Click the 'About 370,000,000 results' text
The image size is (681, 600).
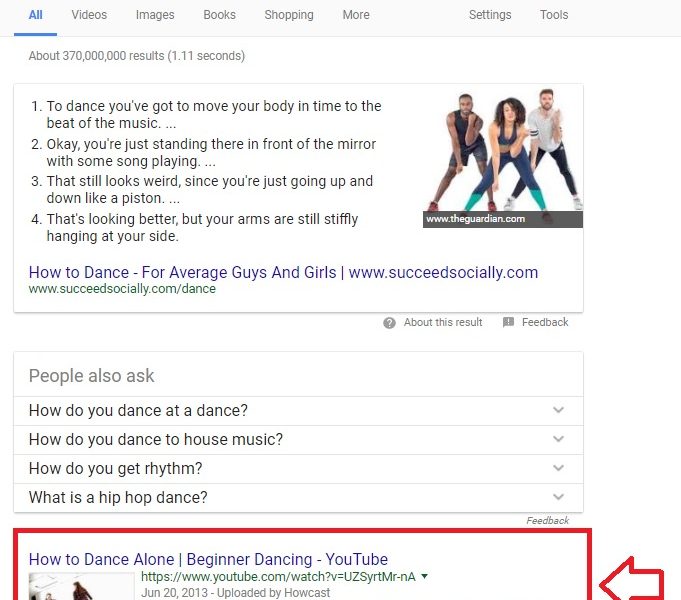click(x=137, y=56)
